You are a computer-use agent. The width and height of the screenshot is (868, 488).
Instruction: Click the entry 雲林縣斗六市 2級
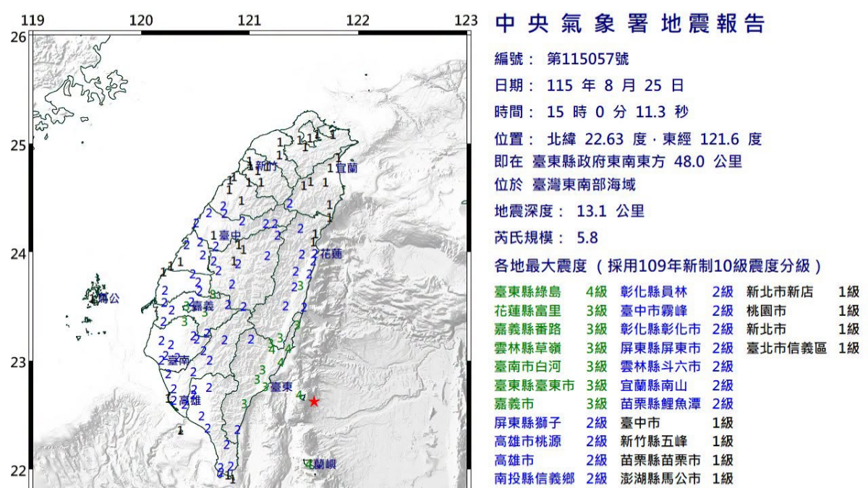coord(676,367)
